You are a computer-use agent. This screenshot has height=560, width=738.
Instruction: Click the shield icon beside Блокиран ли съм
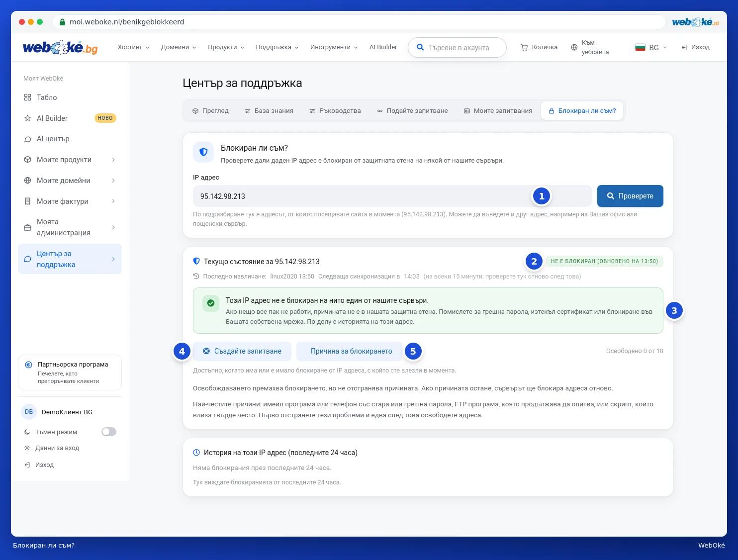point(203,152)
